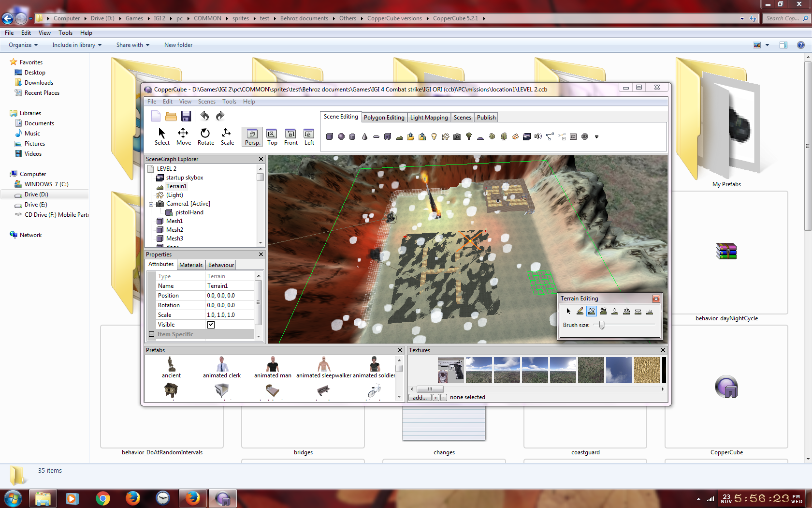This screenshot has width=812, height=508.
Task: Switch to the Left view
Action: pos(309,137)
